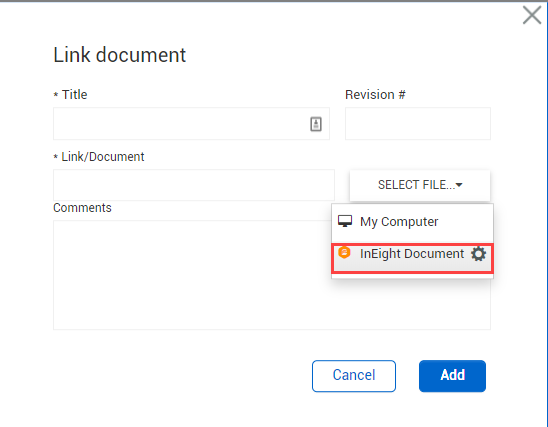Focus the Revision # input field
The image size is (548, 427).
[x=418, y=124]
